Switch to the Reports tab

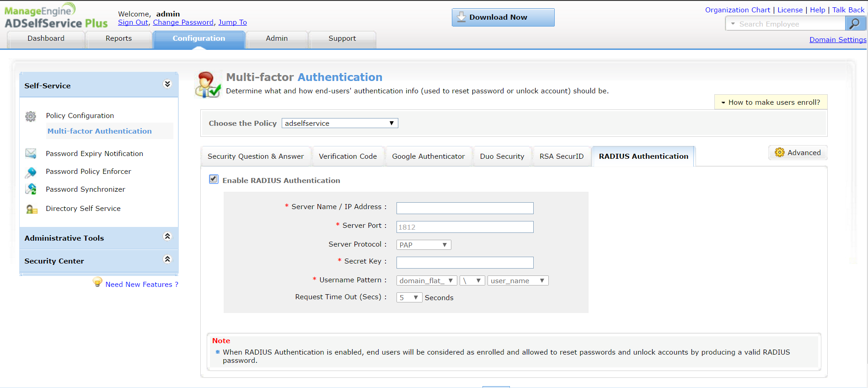pos(118,39)
